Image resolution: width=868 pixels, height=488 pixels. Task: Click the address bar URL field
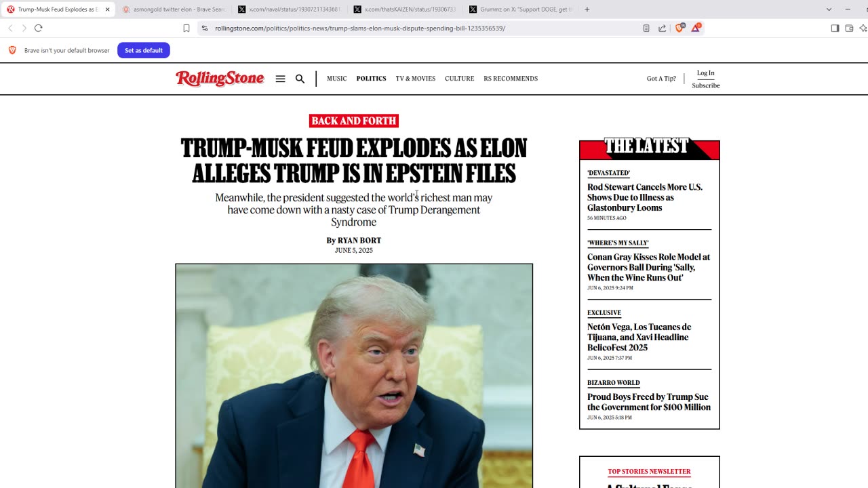point(420,28)
